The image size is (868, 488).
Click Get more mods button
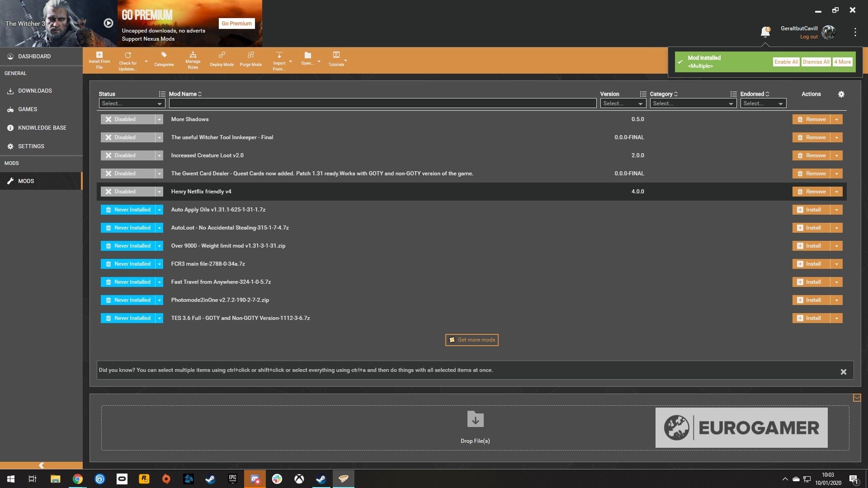pos(472,340)
